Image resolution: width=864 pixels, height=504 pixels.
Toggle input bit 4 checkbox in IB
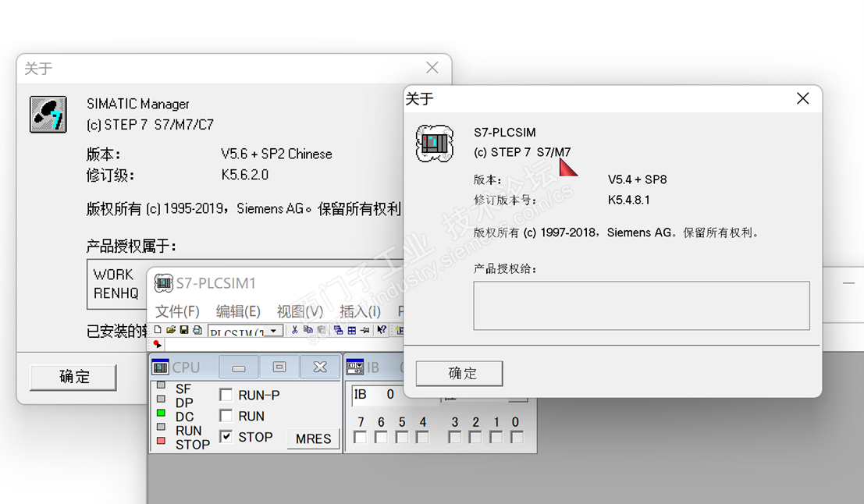click(422, 437)
